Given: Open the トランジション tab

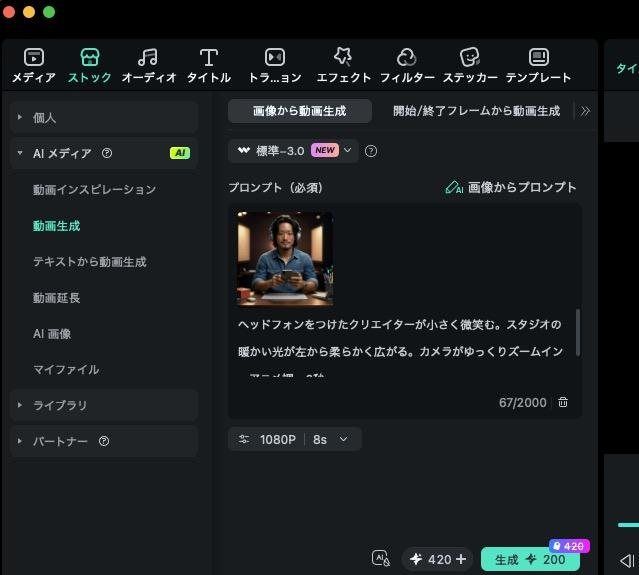Looking at the screenshot, I should [x=275, y=65].
